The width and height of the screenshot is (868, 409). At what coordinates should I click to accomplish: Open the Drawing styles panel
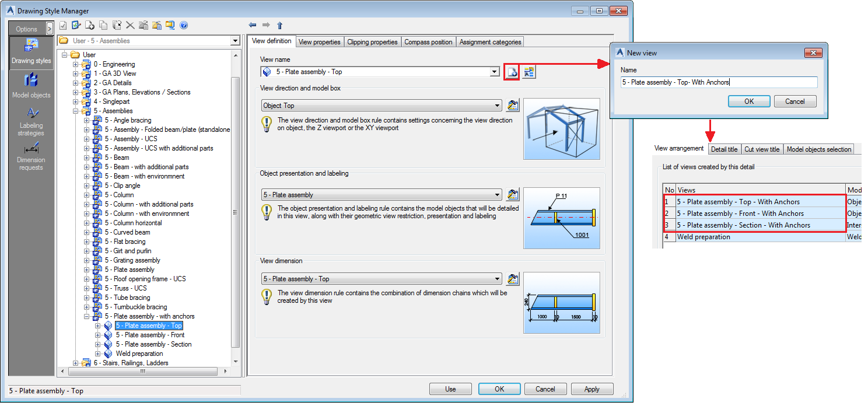coord(31,53)
